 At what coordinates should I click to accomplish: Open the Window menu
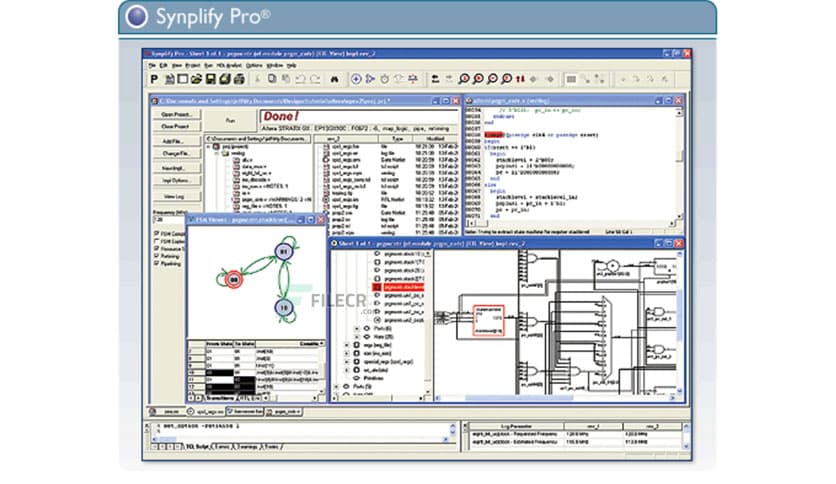[275, 66]
